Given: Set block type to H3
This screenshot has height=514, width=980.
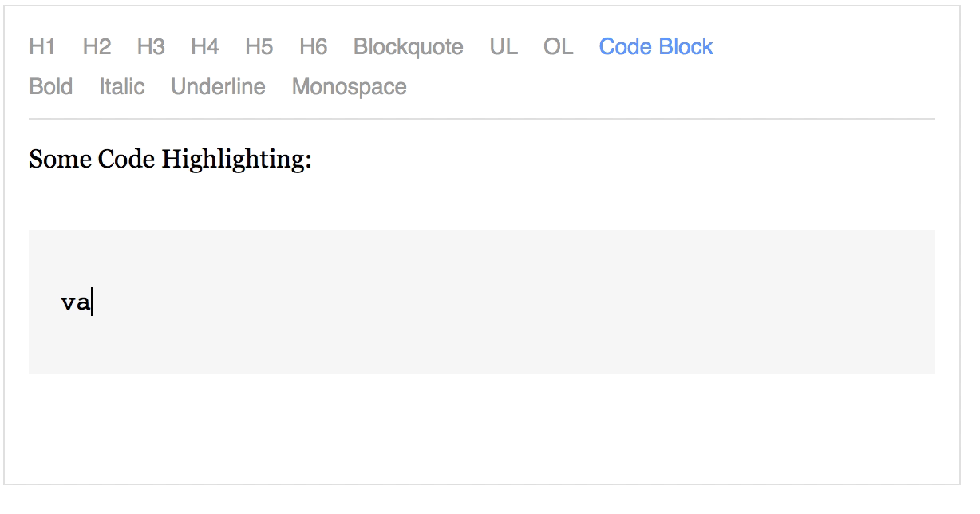Looking at the screenshot, I should coord(151,47).
